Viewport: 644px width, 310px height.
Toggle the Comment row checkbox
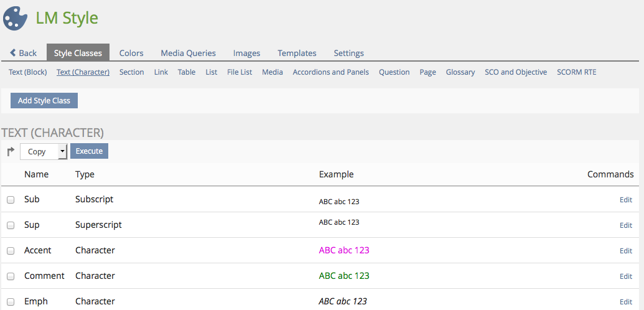(11, 276)
